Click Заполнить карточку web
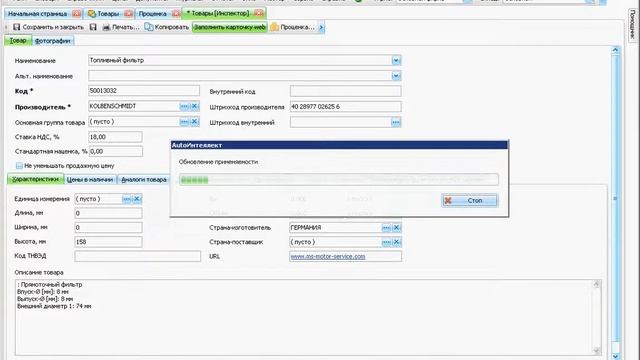The height and width of the screenshot is (360, 640). click(229, 27)
